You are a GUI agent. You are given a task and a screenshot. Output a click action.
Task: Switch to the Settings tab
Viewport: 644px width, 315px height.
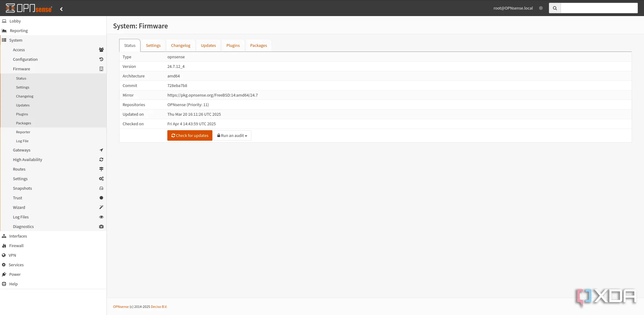pyautogui.click(x=153, y=45)
